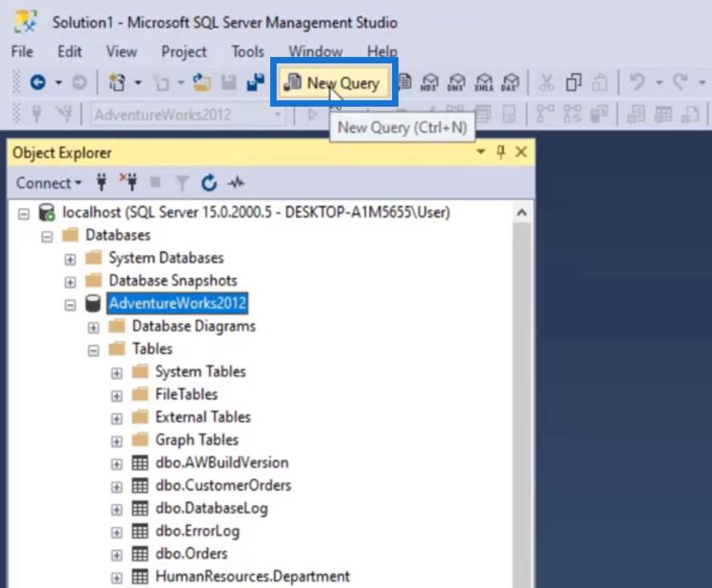Click the Open File folder icon
The image size is (712, 588).
201,83
